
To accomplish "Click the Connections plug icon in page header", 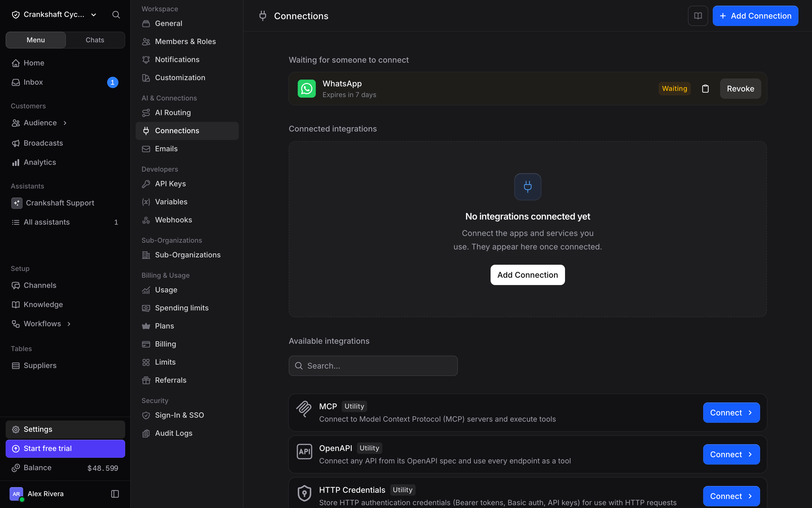I will click(263, 16).
